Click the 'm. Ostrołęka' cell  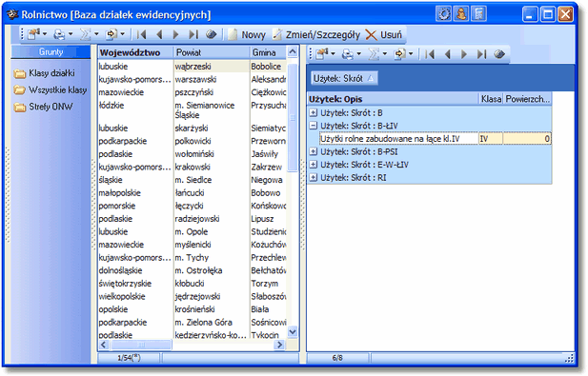(212, 270)
